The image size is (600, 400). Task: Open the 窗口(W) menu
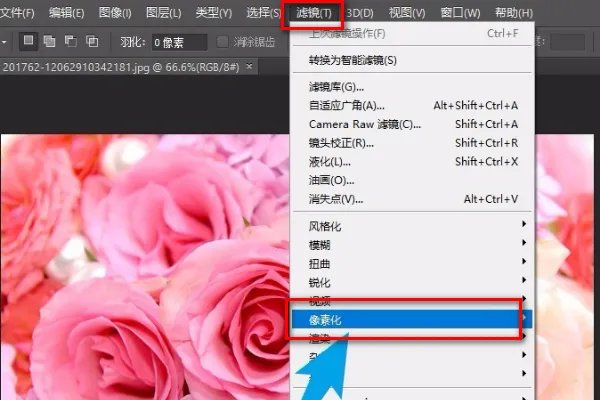tap(460, 13)
